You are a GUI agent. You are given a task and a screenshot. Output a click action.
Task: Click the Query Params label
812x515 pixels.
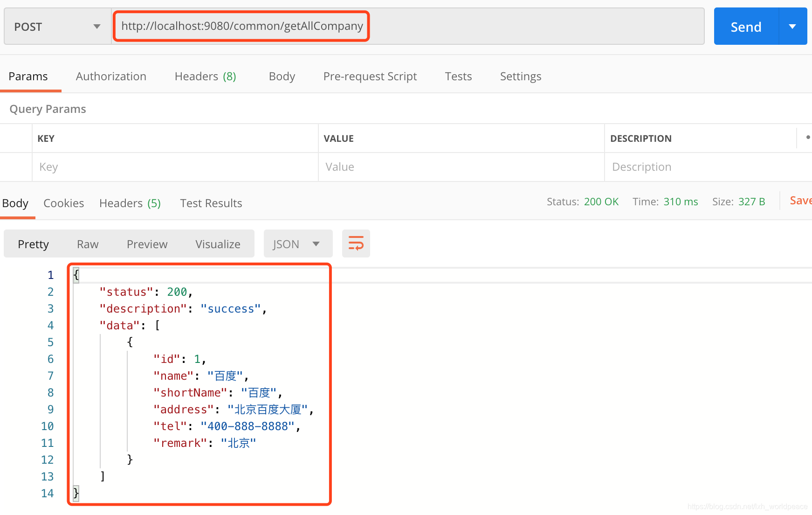[48, 109]
